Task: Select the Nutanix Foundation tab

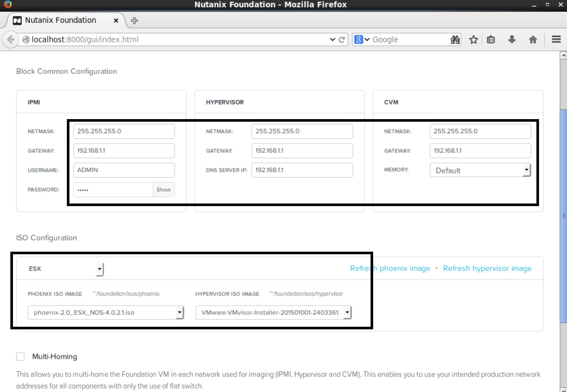Action: click(61, 20)
